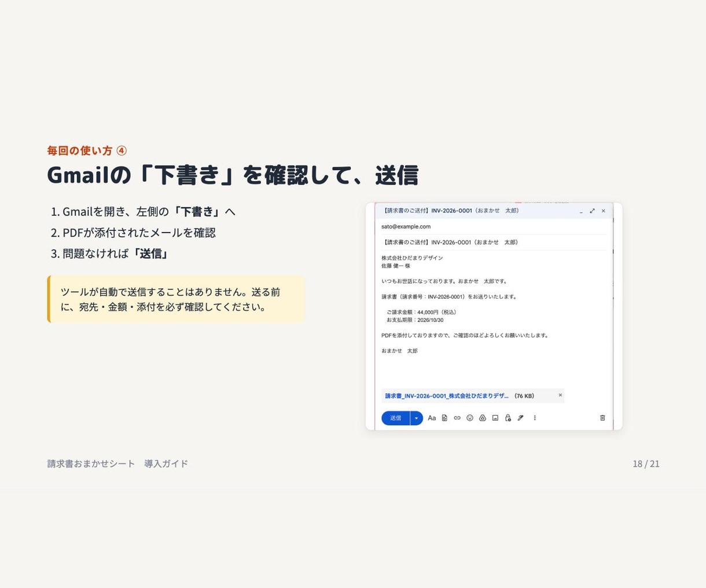Viewport: 706px width, 588px height.
Task: Toggle confidential mode lock icon
Action: [x=508, y=418]
